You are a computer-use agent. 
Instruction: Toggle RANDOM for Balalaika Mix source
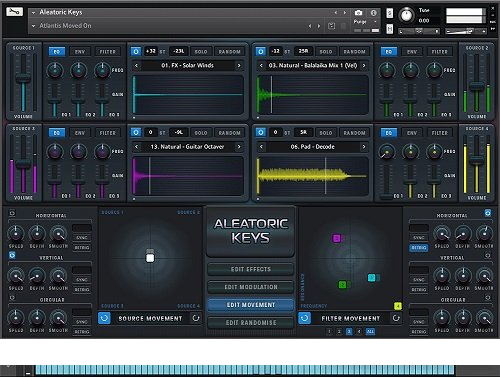point(354,52)
